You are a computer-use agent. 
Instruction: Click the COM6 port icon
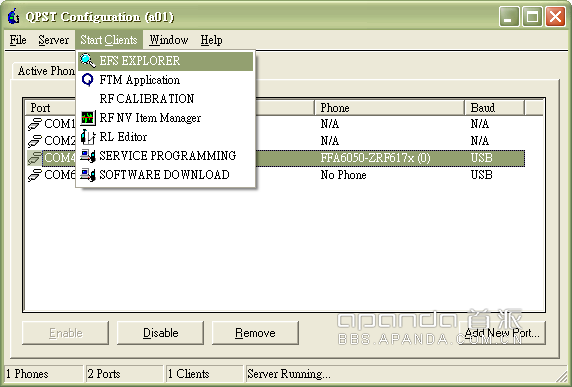click(35, 175)
